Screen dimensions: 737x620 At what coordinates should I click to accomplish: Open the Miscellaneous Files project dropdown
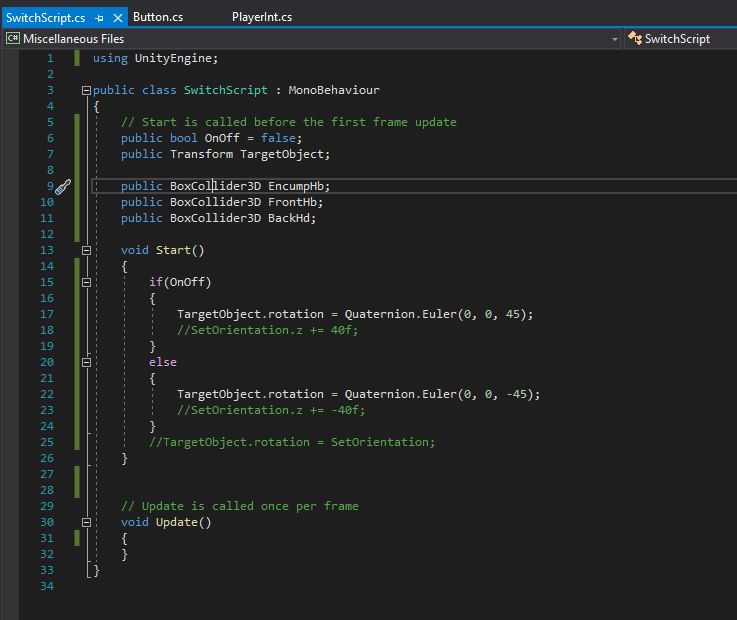click(614, 39)
